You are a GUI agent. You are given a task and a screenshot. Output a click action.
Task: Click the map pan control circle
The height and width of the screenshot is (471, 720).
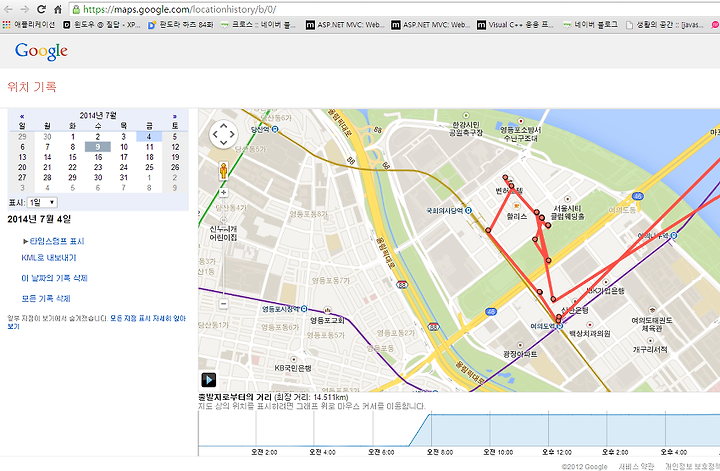(224, 134)
